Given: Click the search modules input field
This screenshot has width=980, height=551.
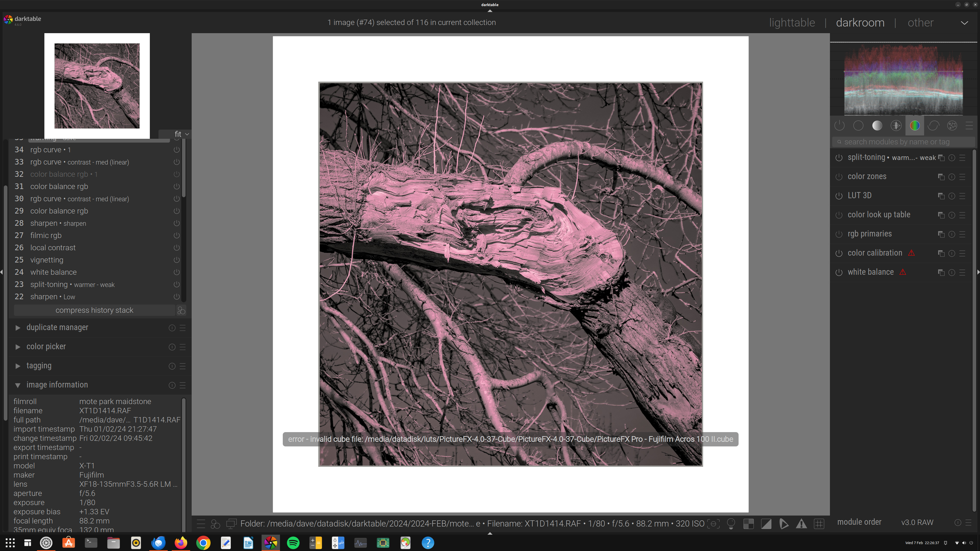Looking at the screenshot, I should pos(903,142).
